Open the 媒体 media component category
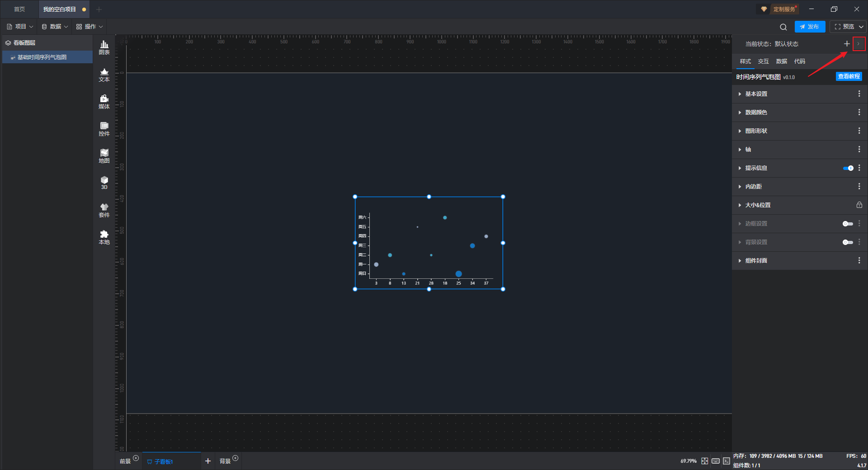Screen dimensions: 868x470 (x=104, y=102)
